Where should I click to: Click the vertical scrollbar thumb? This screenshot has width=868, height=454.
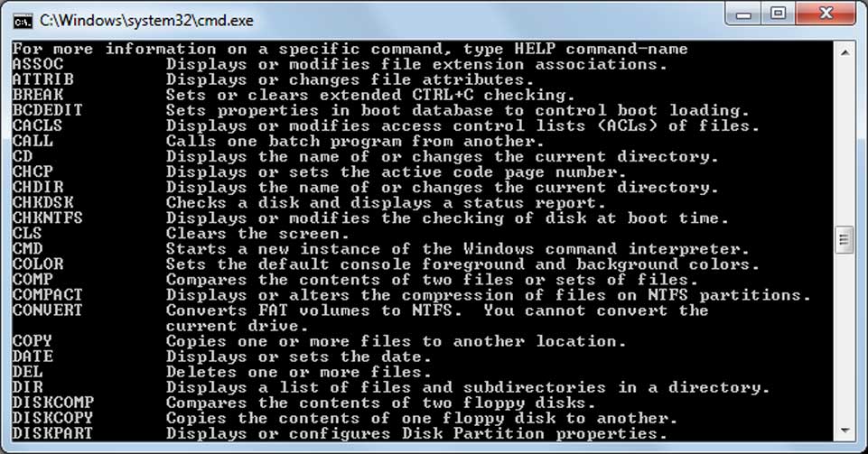[x=845, y=239]
